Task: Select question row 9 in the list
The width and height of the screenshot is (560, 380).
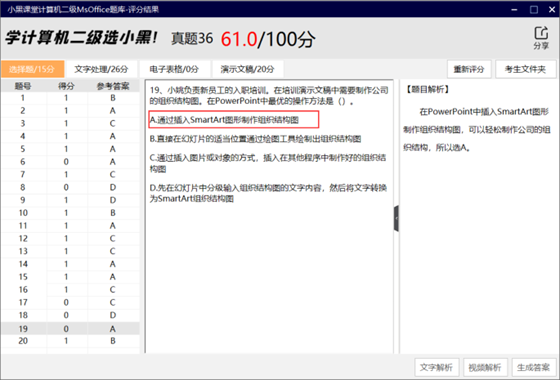Action: tap(70, 200)
